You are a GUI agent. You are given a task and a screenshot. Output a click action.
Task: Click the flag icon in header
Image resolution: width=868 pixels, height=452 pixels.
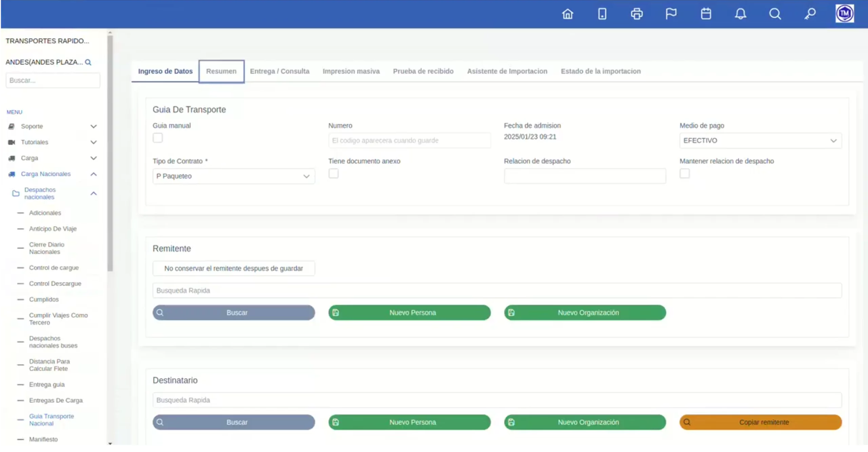click(x=671, y=14)
